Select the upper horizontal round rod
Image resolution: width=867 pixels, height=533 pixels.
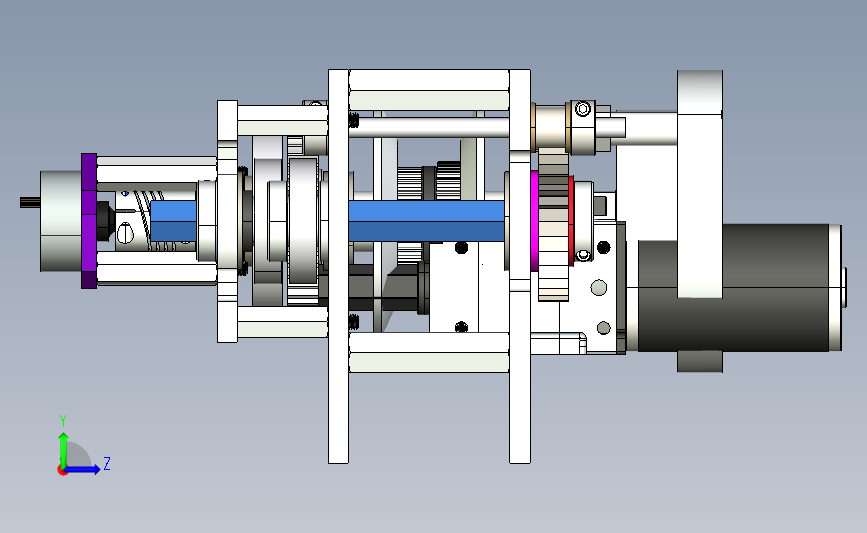pyautogui.click(x=429, y=127)
